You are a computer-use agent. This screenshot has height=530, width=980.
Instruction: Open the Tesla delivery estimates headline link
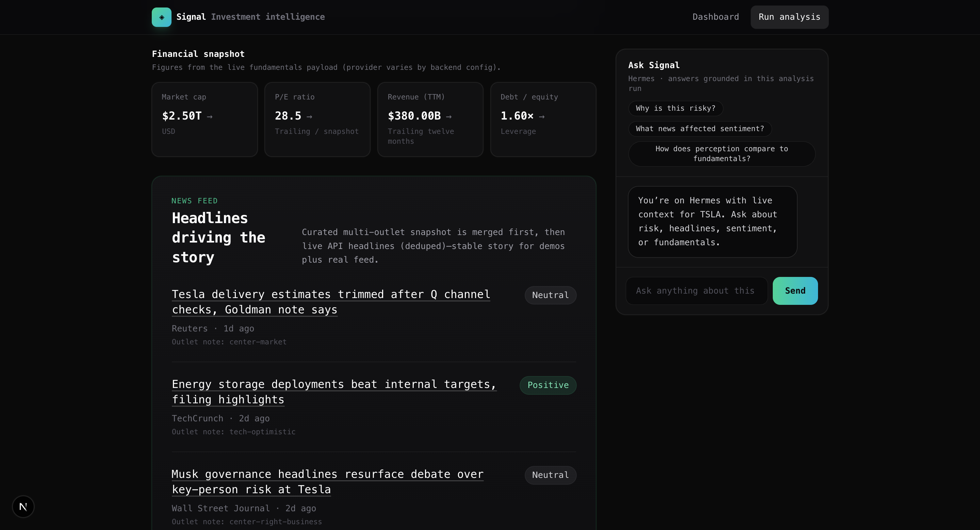click(331, 301)
